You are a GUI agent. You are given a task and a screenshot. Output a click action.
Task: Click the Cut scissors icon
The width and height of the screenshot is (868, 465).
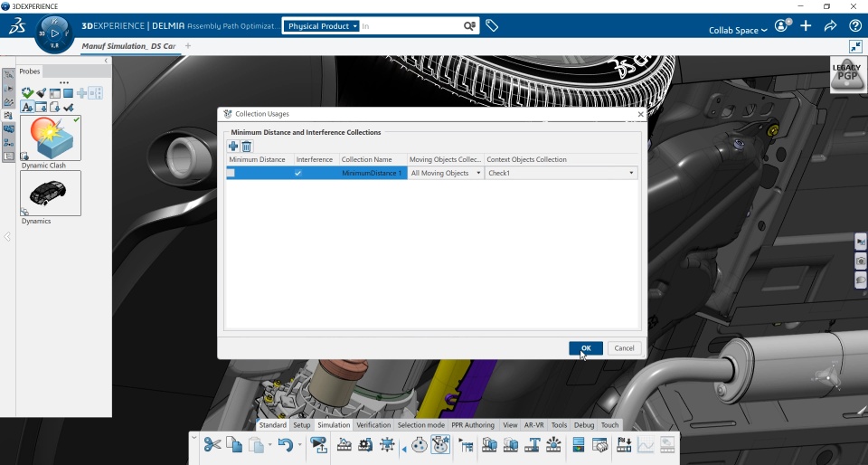(x=212, y=444)
